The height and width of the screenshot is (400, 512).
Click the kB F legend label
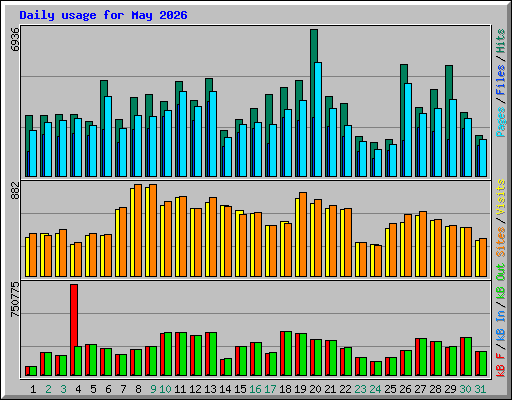501,365
